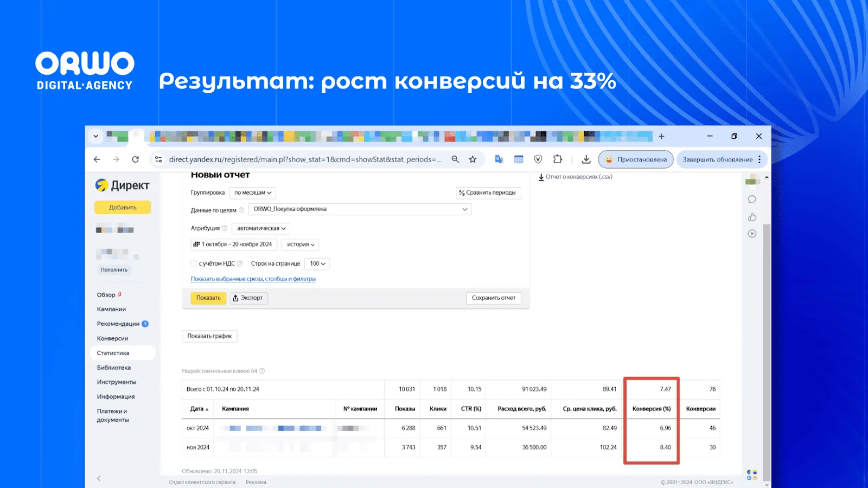Click the zoom magnifier icon in address bar
Screen dimensions: 868x488
[455, 159]
